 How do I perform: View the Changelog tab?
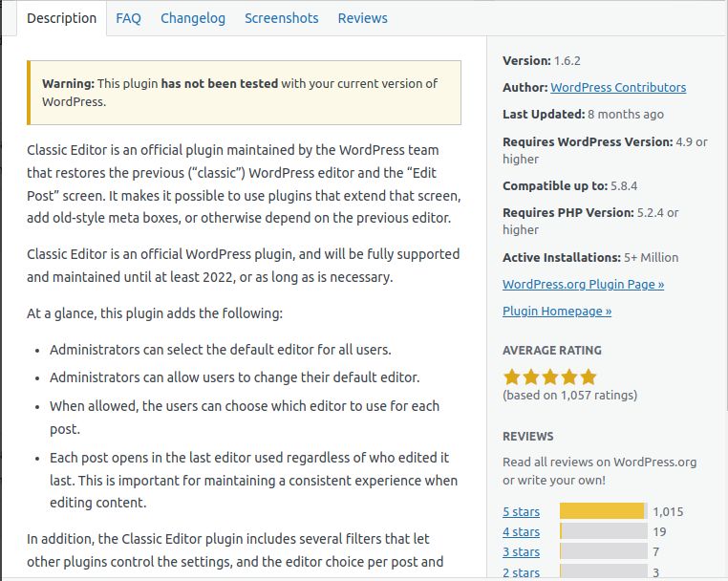[x=193, y=18]
